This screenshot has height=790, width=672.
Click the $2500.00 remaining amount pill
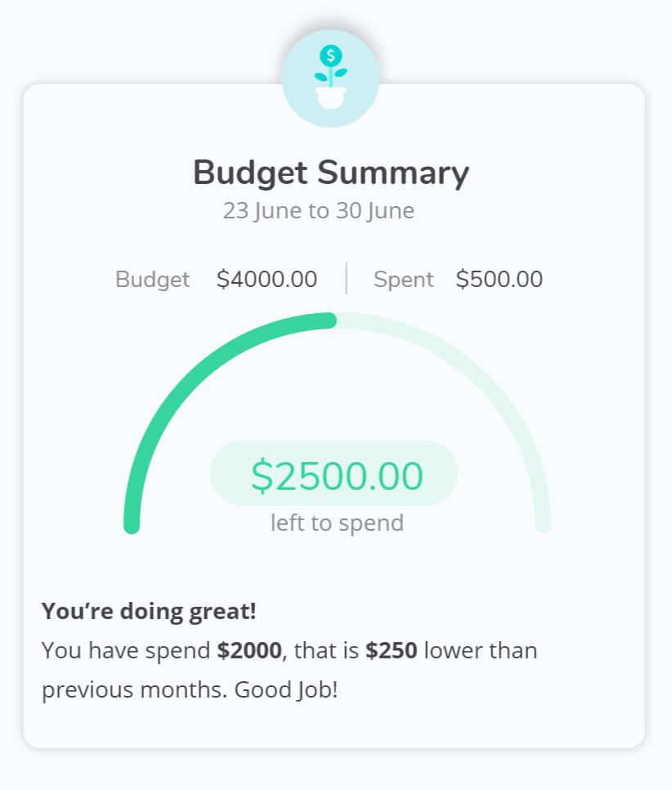(334, 474)
